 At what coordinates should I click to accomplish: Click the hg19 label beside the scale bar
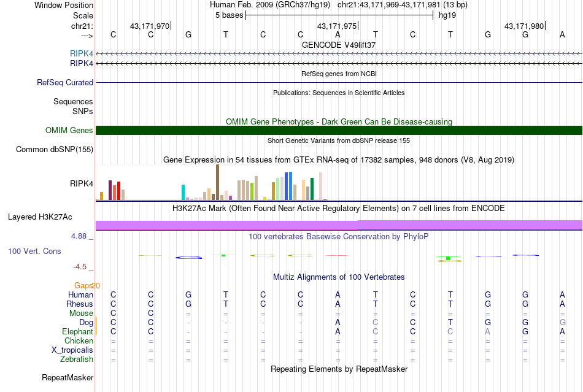coord(447,15)
